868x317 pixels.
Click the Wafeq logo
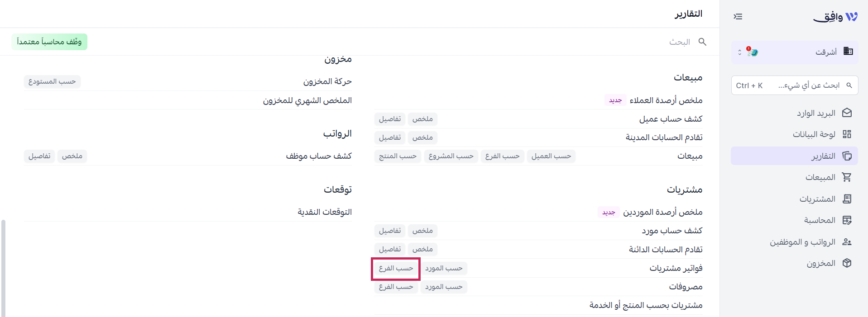pyautogui.click(x=835, y=17)
